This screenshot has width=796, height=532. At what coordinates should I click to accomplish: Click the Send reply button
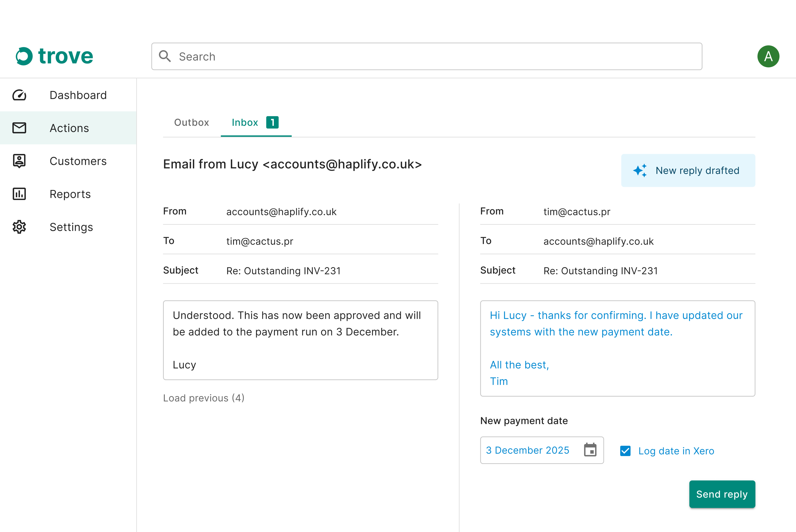pos(722,494)
